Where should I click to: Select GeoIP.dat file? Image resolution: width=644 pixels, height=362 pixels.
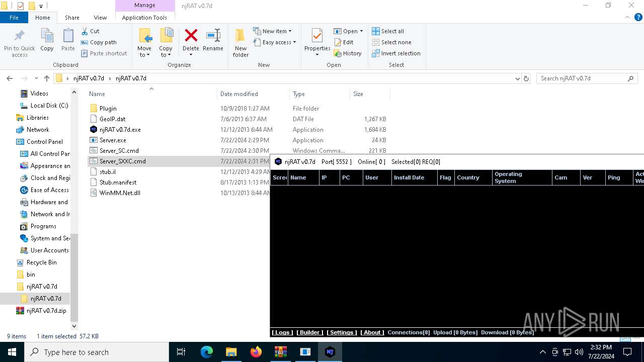(x=113, y=119)
